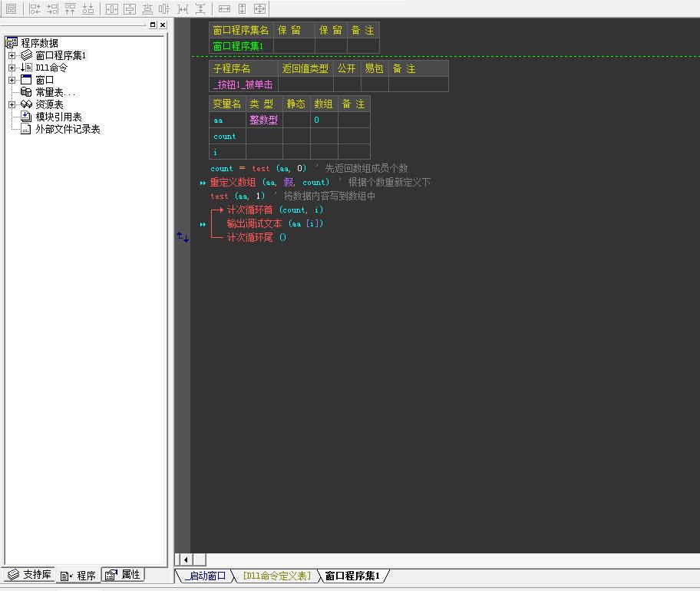The width and height of the screenshot is (700, 591).
Task: Click the marker beside 输出调试文本 line
Action: [203, 225]
